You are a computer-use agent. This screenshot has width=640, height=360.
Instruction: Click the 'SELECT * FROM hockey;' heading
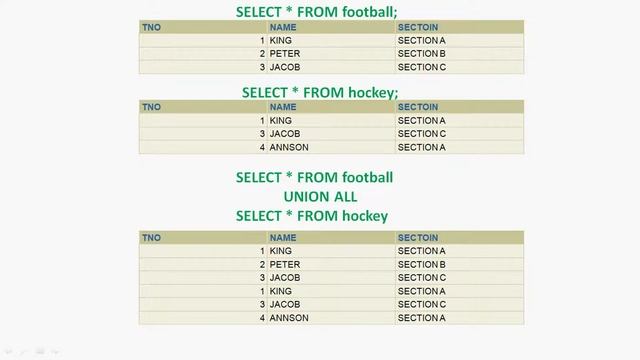320,92
